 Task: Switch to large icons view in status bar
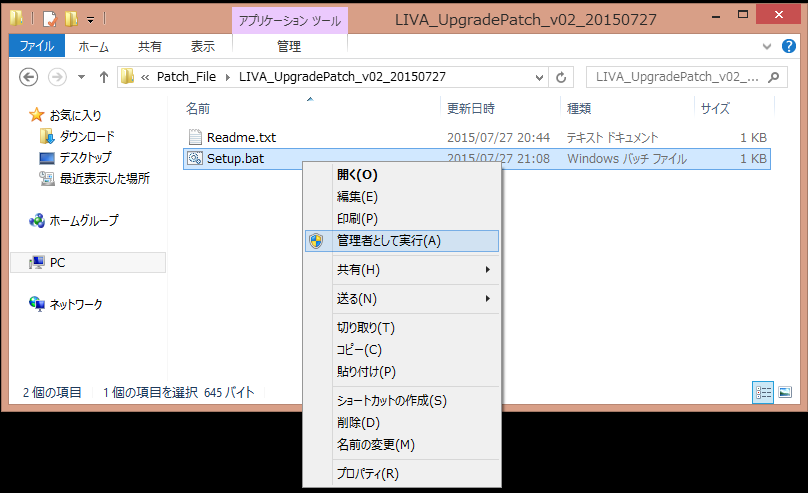[x=785, y=393]
